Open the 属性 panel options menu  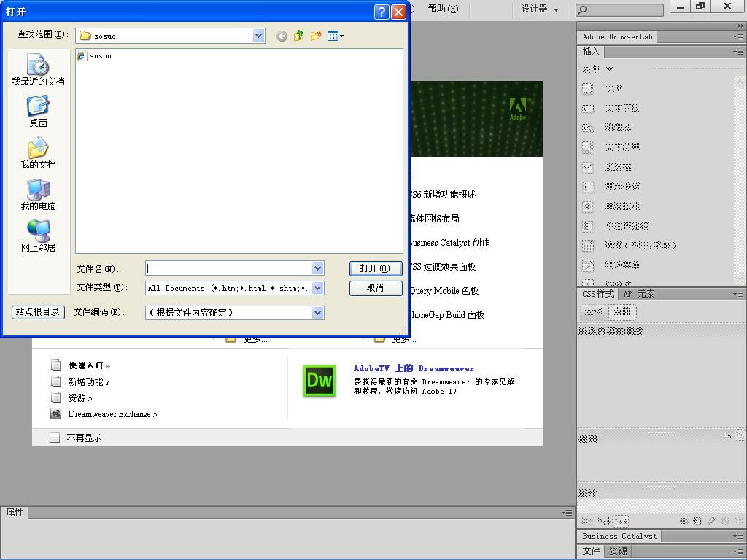click(x=567, y=513)
